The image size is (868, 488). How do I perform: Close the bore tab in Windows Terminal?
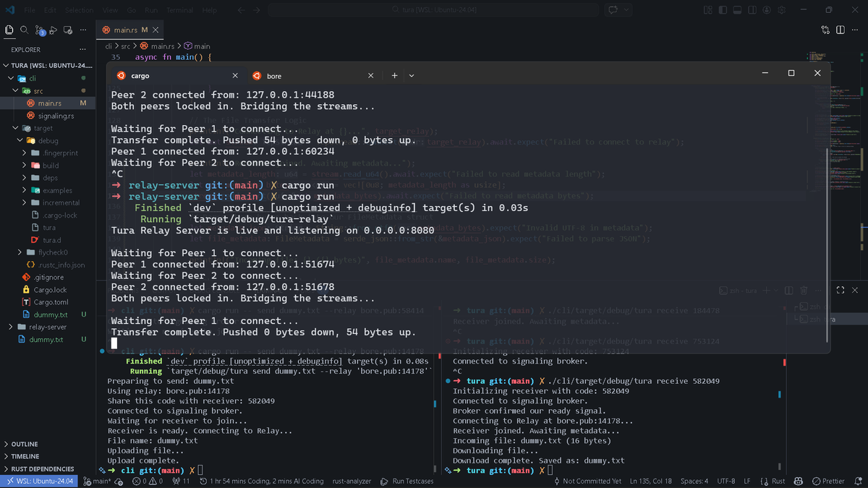tap(370, 75)
